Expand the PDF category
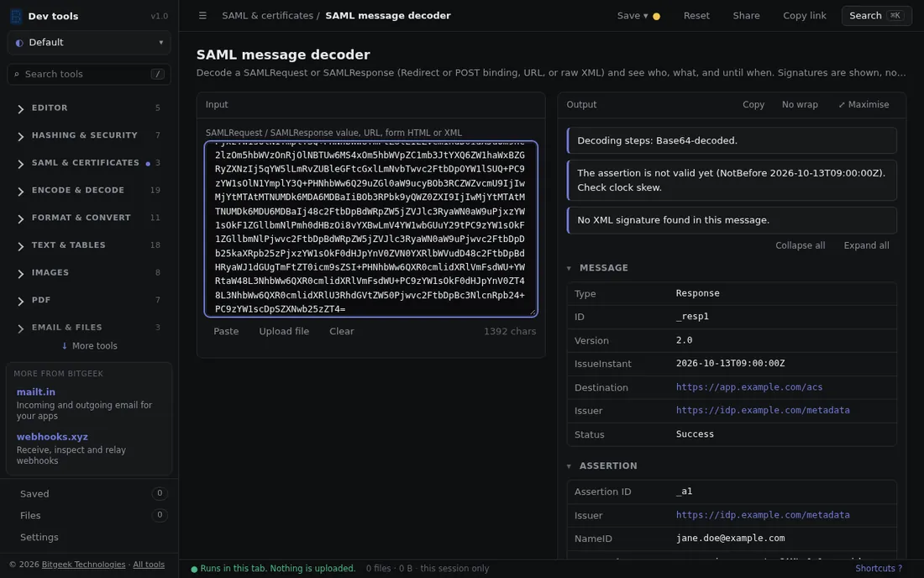Viewport: 924px width, 578px height. [x=89, y=300]
